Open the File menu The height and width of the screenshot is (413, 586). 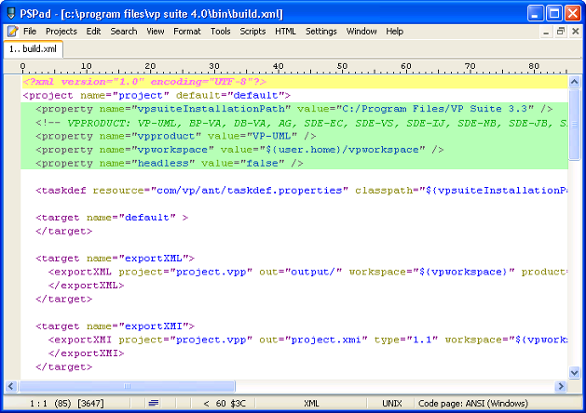[x=30, y=31]
